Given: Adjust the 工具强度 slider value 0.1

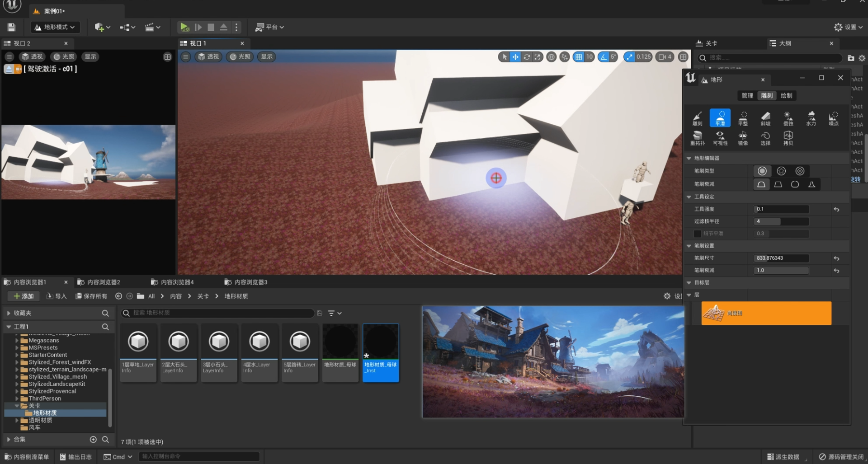Looking at the screenshot, I should point(781,209).
